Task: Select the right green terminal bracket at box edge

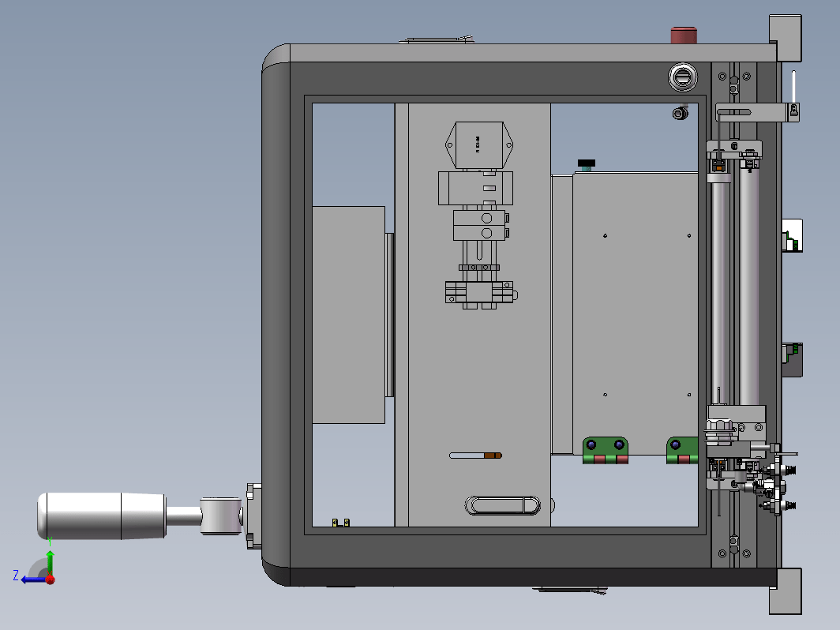Action: click(682, 450)
